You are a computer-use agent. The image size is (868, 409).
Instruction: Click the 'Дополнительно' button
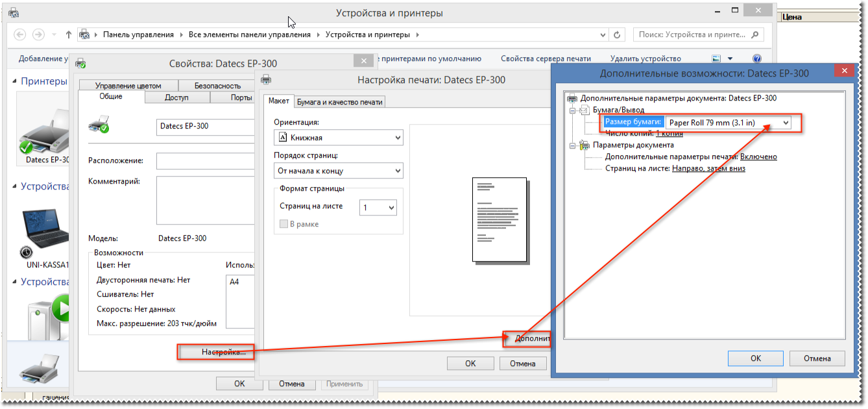[x=527, y=338]
